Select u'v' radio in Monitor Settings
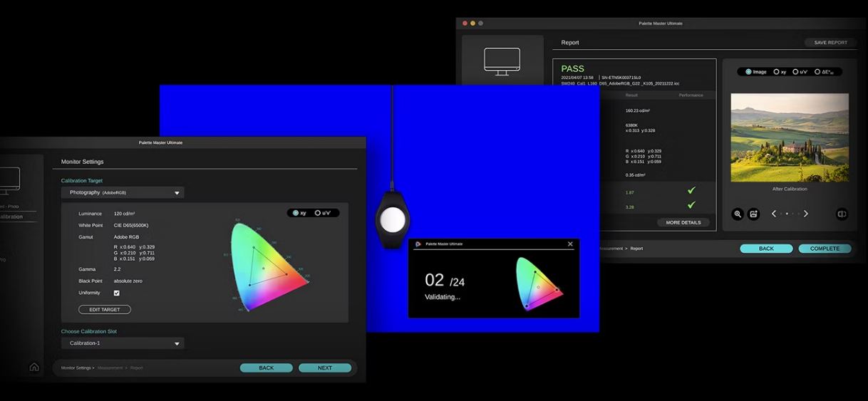Viewport: 868px width, 401px height. pyautogui.click(x=319, y=213)
